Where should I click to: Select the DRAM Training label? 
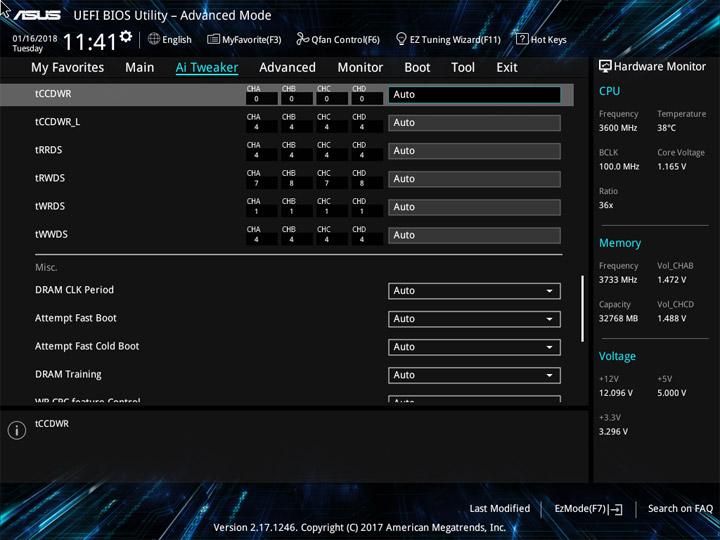68,375
